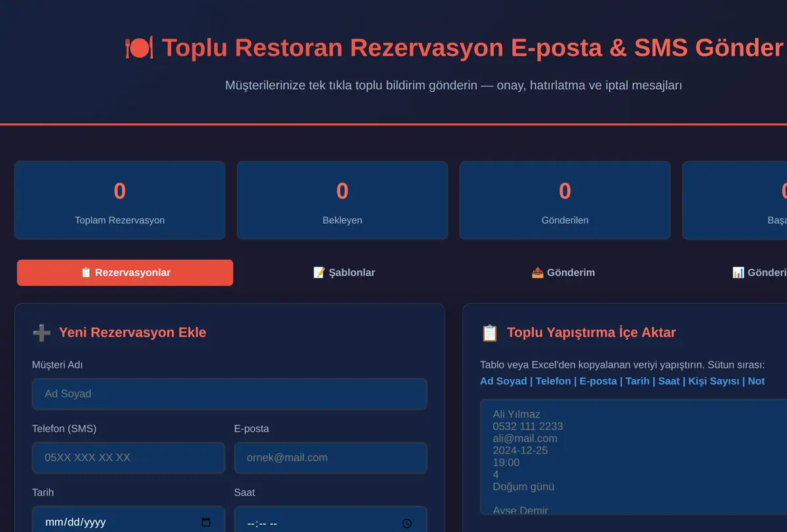Switch to the Şablonlar tab
This screenshot has width=787, height=532.
click(x=344, y=273)
